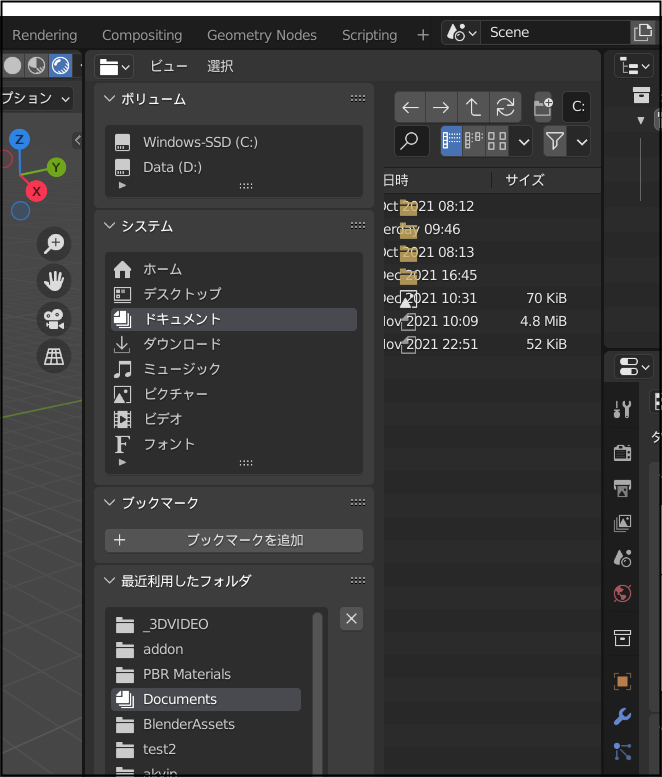
Task: Activate the pan view hand gizmo
Action: pos(54,281)
